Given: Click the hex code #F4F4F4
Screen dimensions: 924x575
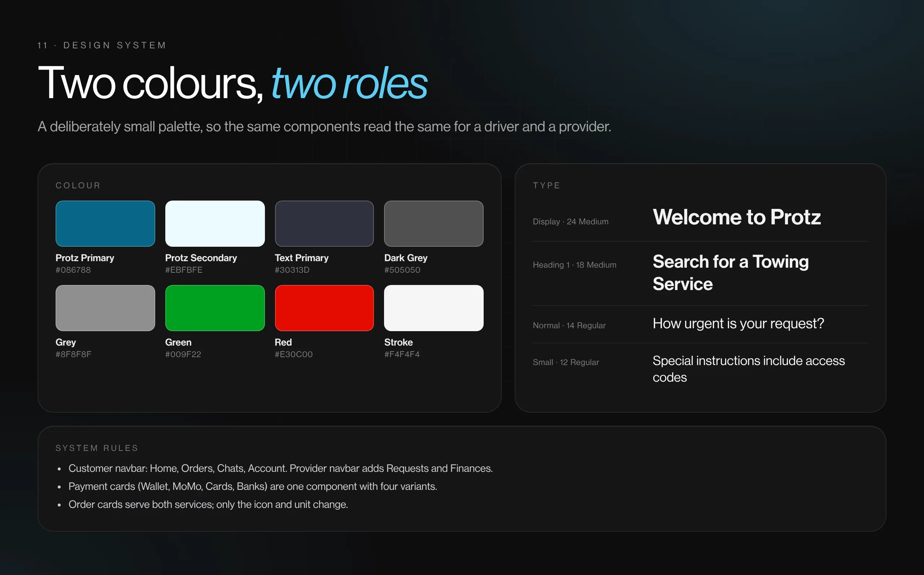Looking at the screenshot, I should [x=402, y=355].
